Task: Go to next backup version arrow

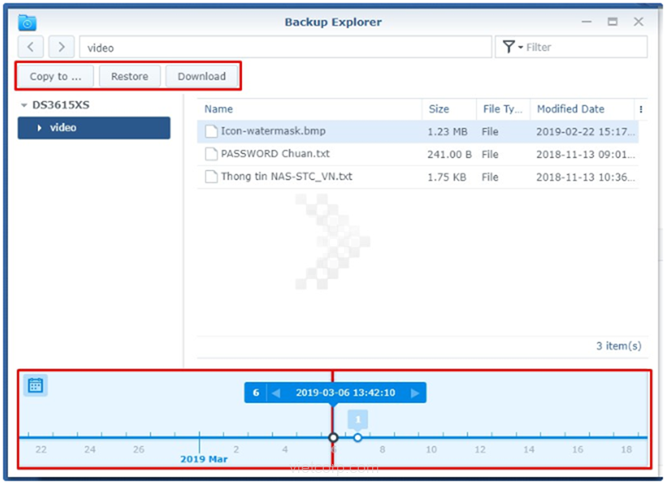Action: pos(415,393)
